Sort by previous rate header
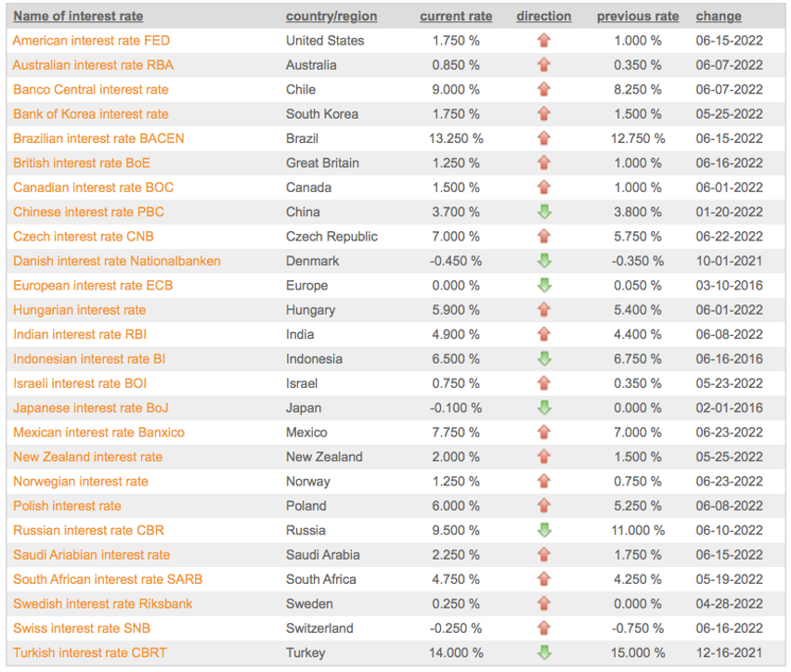Screen dimensions: 791x672 (638, 16)
